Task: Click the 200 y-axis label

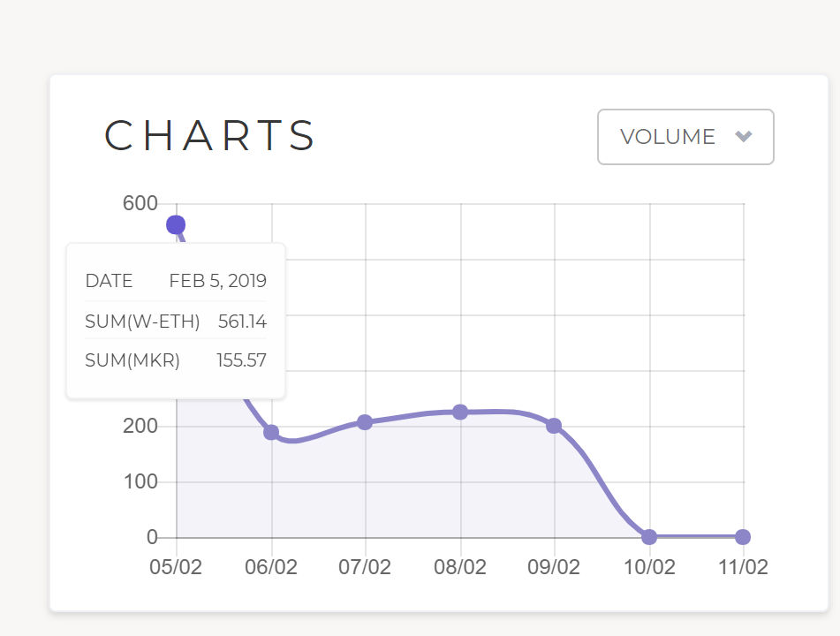Action: click(x=140, y=427)
